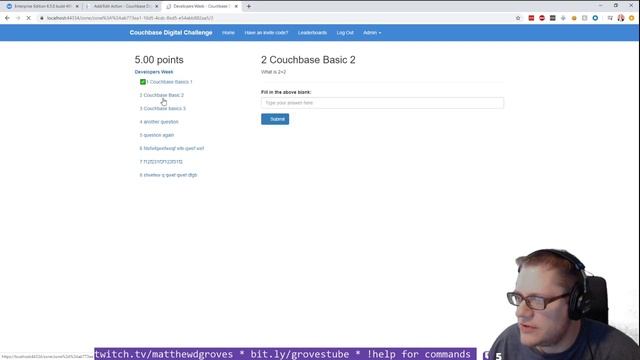This screenshot has width=640, height=360.
Task: Expand the Admin dropdown menu
Action: click(x=372, y=33)
